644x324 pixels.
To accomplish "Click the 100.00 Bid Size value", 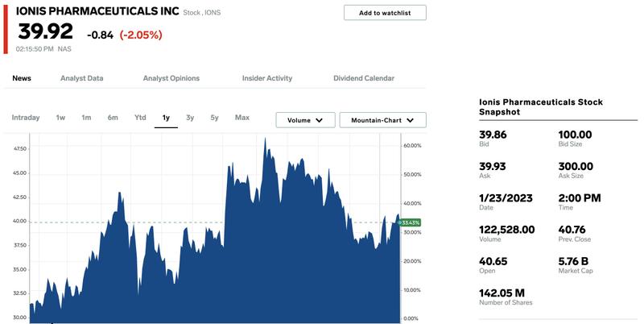I will (x=575, y=135).
